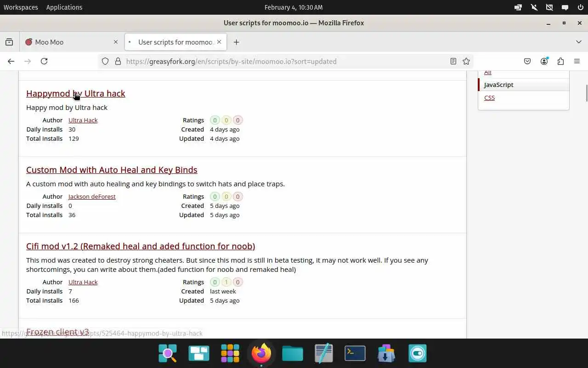Click the address bar URL field

click(x=285, y=61)
